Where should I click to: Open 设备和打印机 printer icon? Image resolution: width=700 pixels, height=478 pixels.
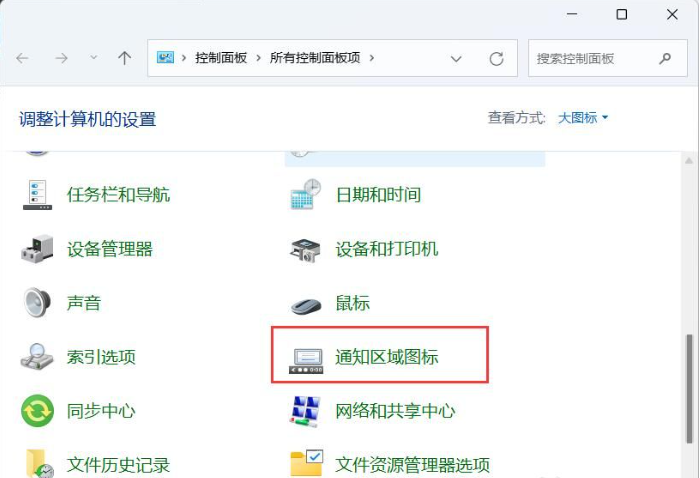coord(305,248)
